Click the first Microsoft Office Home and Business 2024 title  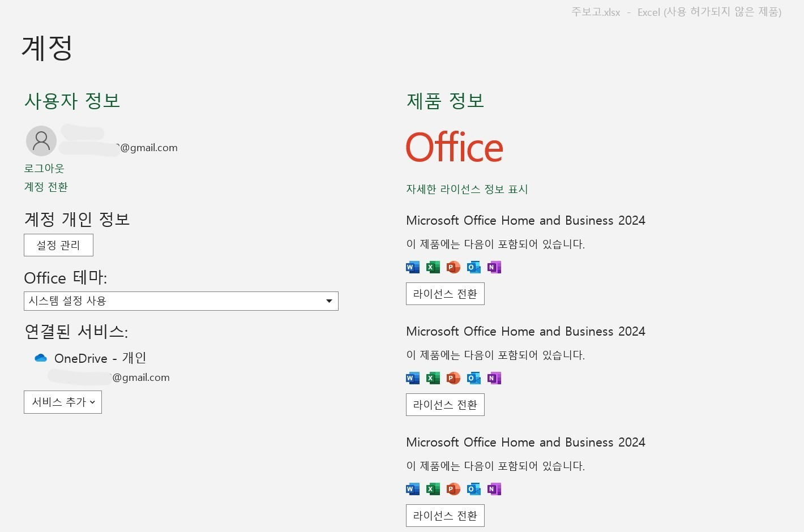click(x=525, y=220)
